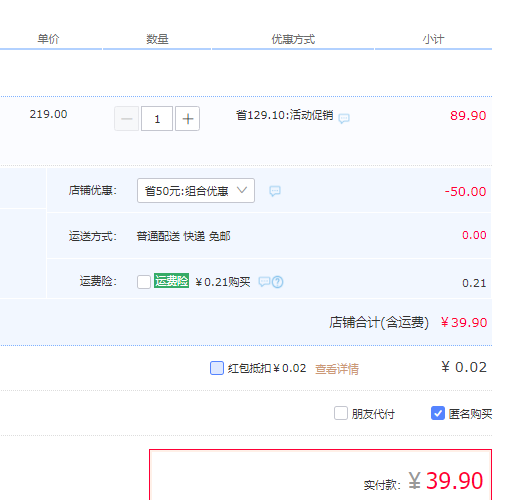Open the 店铺优惠 dropdown 省50元:组合优惠
515x500 pixels.
pos(196,191)
